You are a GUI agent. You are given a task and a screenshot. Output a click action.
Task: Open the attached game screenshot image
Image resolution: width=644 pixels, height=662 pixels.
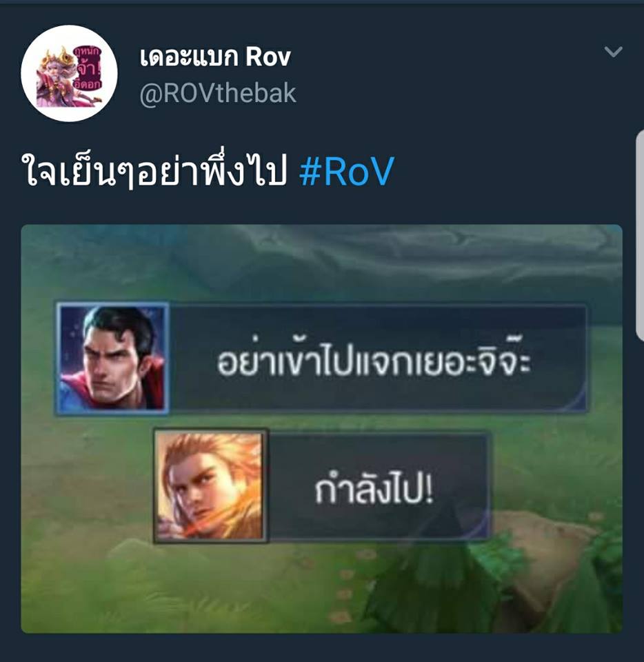[321, 428]
